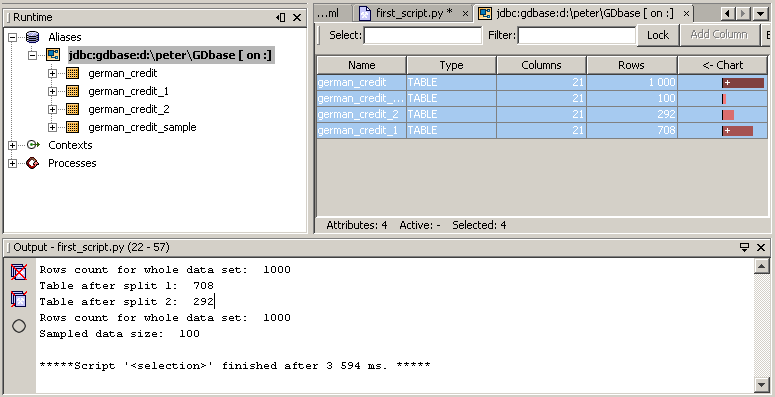Viewport: 775px width, 397px height.
Task: Close the Runtime panel
Action: (x=297, y=18)
